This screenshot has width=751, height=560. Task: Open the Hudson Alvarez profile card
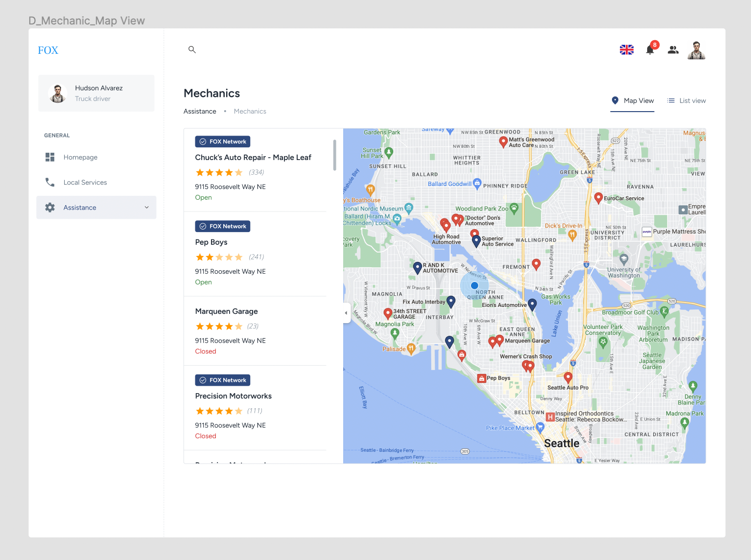[96, 93]
